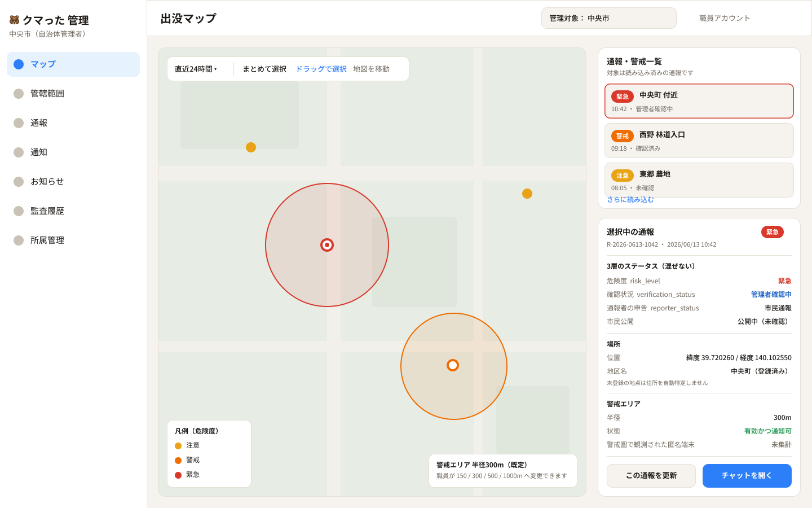This screenshot has height=508, width=812.
Task: Open the 管理対象 中央市 selector
Action: click(609, 18)
